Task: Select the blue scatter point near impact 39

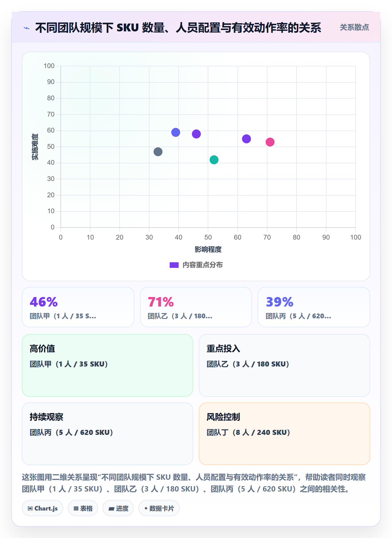Action: (x=176, y=132)
